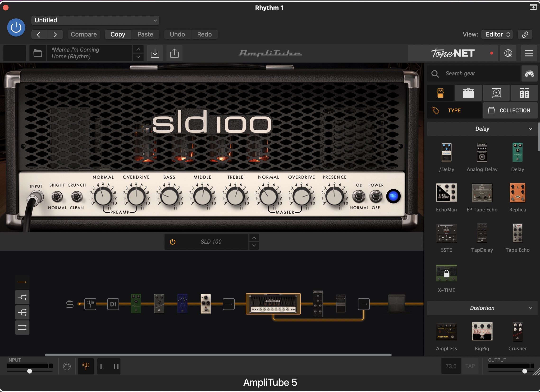Screen dimensions: 540x392
Task: Flip the CRUNCH/CLEAN switch on amp
Action: (x=77, y=197)
